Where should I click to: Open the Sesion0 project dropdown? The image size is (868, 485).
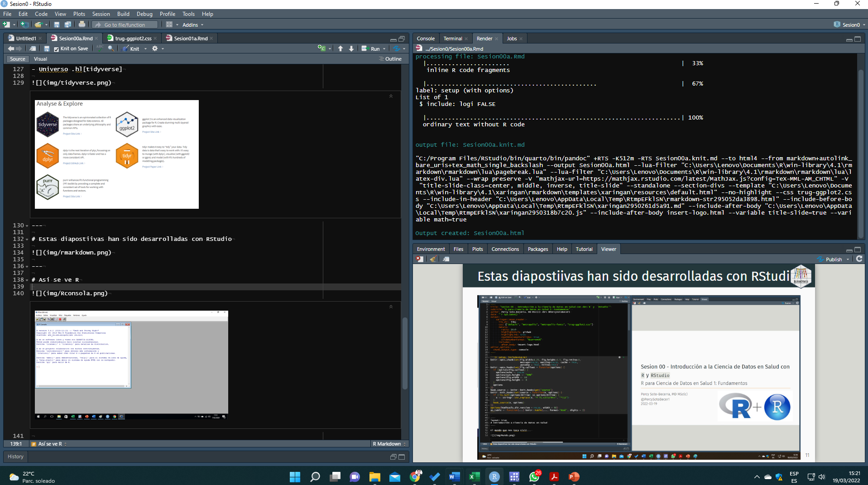tap(850, 25)
